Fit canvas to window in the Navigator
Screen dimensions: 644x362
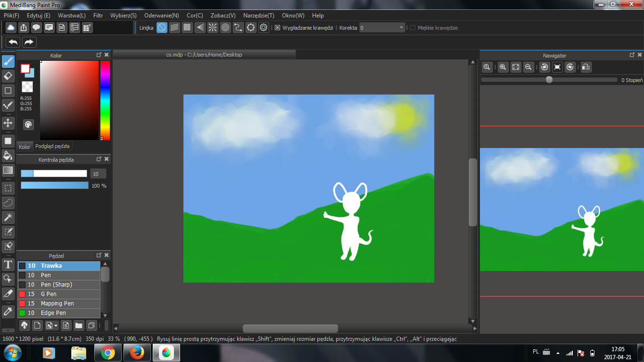tap(516, 67)
